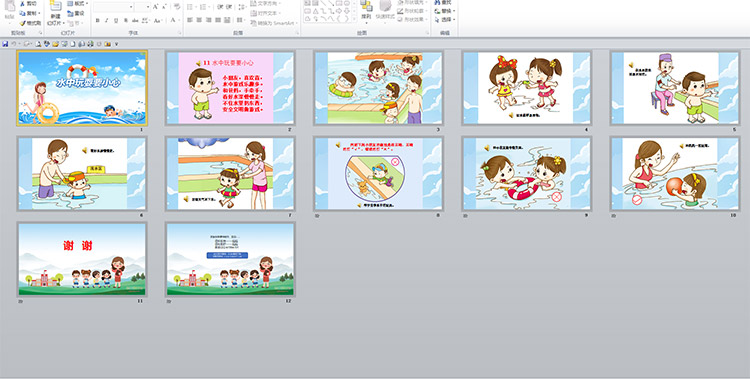Viewport: 750px width, 379px height.
Task: Select slide 6 father and child thumbnail
Action: click(82, 174)
